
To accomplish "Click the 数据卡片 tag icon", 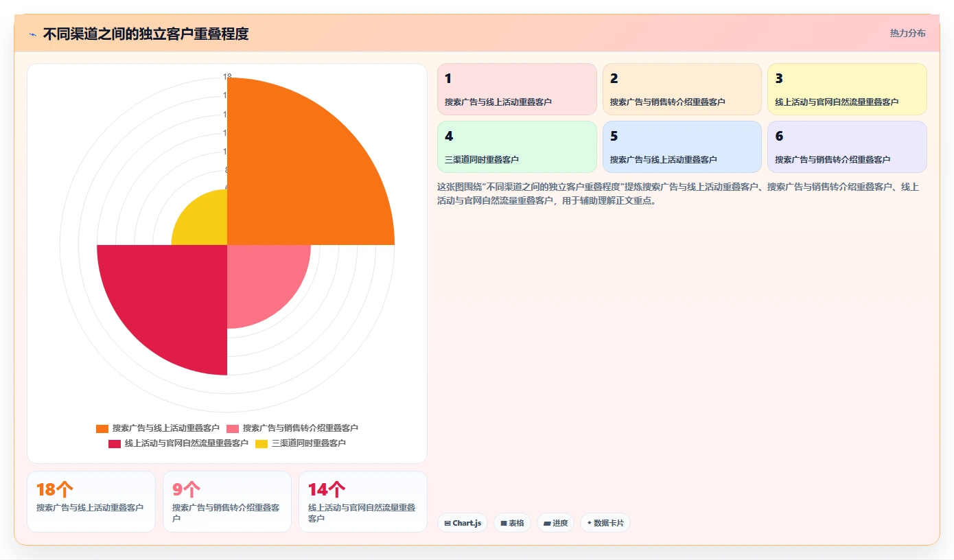I will coord(590,523).
